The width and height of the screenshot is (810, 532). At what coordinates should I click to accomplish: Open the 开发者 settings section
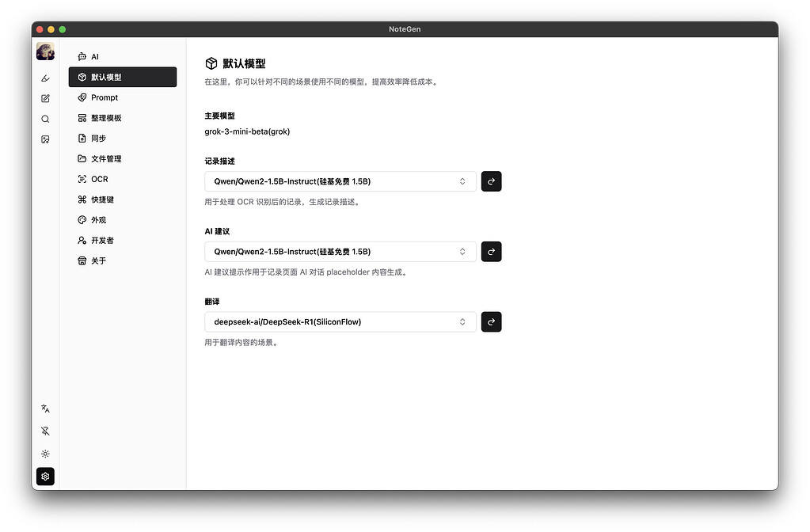coord(123,240)
